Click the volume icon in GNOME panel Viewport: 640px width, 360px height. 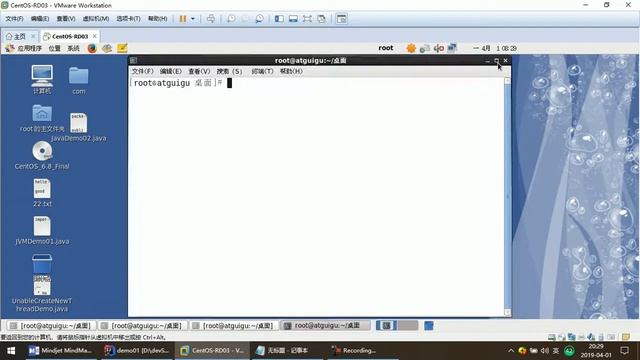[x=439, y=48]
